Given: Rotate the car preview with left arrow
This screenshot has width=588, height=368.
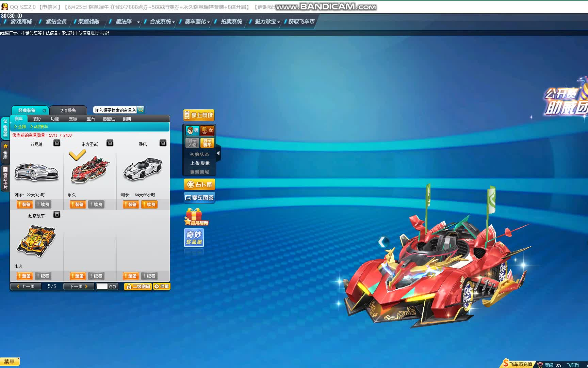Looking at the screenshot, I should [x=383, y=242].
